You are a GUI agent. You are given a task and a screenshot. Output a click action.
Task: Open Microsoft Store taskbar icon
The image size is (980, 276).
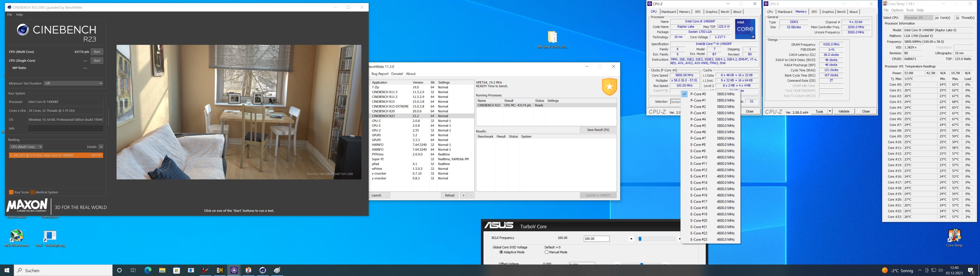coord(176,270)
